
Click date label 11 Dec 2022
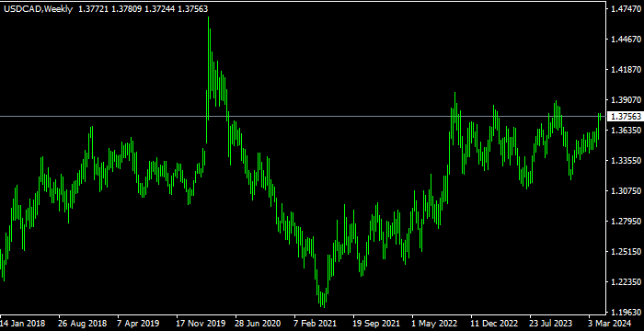(x=495, y=323)
